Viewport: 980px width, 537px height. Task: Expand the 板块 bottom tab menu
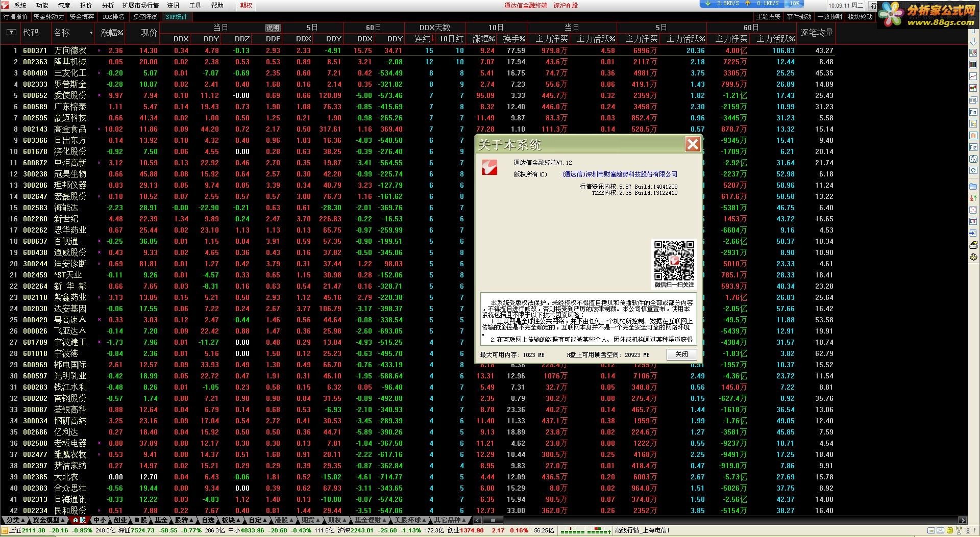[231, 520]
